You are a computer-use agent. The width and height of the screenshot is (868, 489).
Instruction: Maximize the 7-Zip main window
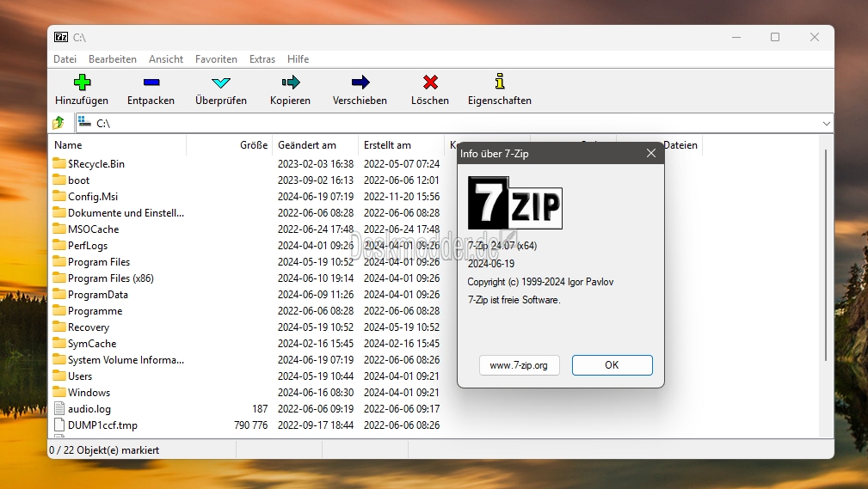(775, 37)
